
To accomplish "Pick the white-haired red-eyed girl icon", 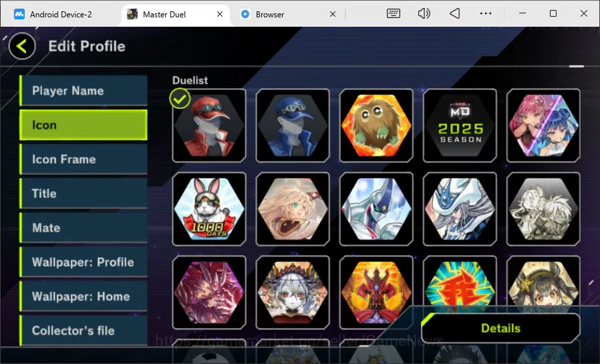I will click(x=293, y=293).
